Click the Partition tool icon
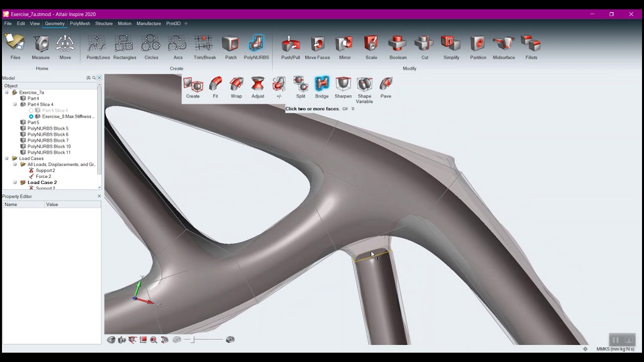Screen dimensions: 644x362 pos(478,44)
